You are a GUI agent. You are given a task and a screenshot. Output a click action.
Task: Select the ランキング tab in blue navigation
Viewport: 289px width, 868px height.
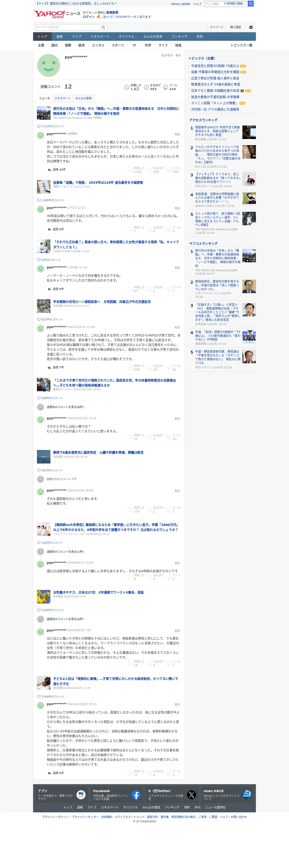pos(179,36)
